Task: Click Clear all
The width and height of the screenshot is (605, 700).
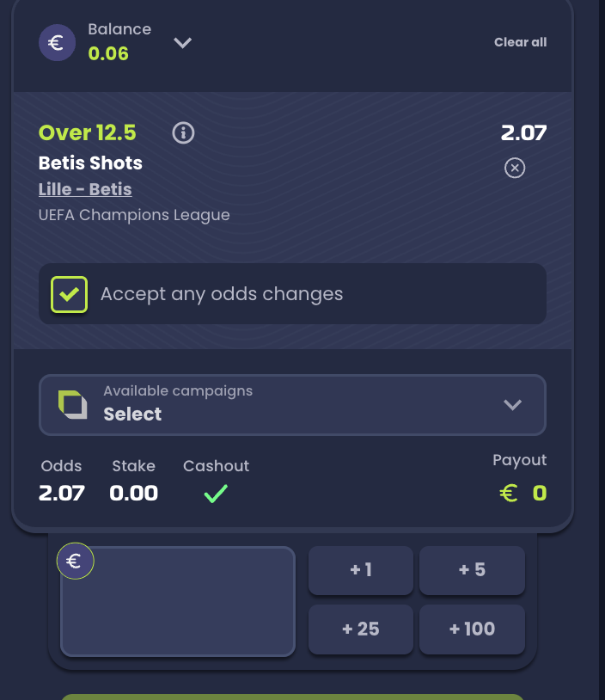Action: (x=520, y=42)
